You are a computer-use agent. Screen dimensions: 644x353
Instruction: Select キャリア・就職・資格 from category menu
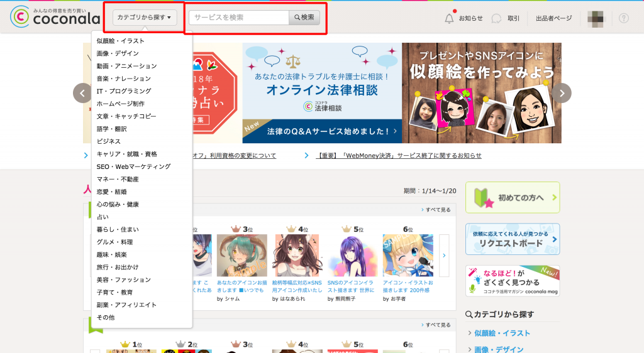point(126,154)
